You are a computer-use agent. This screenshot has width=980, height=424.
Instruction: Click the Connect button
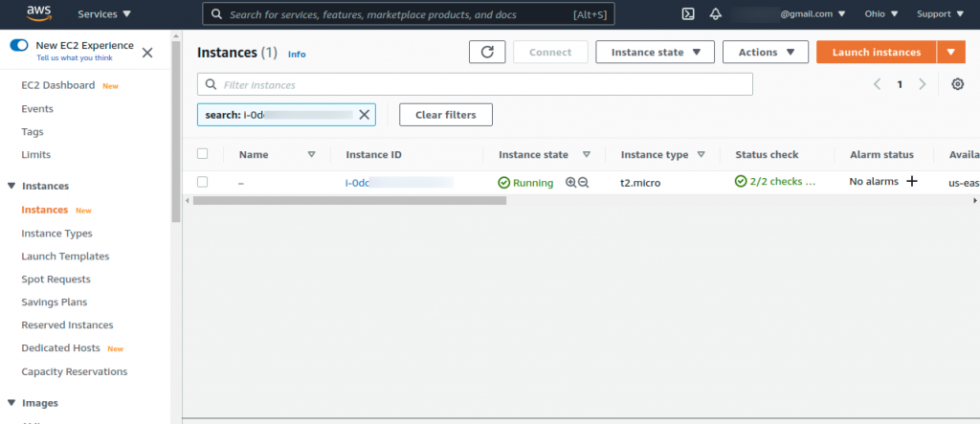[550, 52]
